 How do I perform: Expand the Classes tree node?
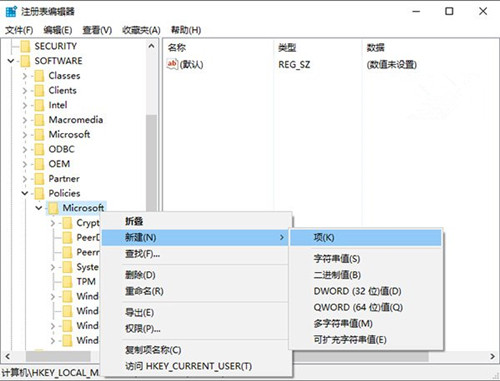[x=25, y=76]
